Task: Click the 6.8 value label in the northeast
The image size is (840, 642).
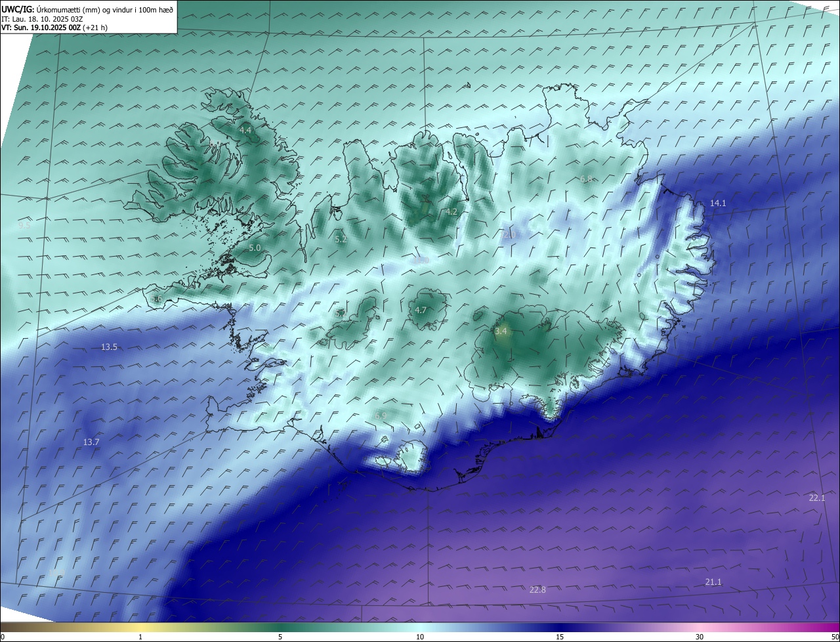Action: pos(586,179)
